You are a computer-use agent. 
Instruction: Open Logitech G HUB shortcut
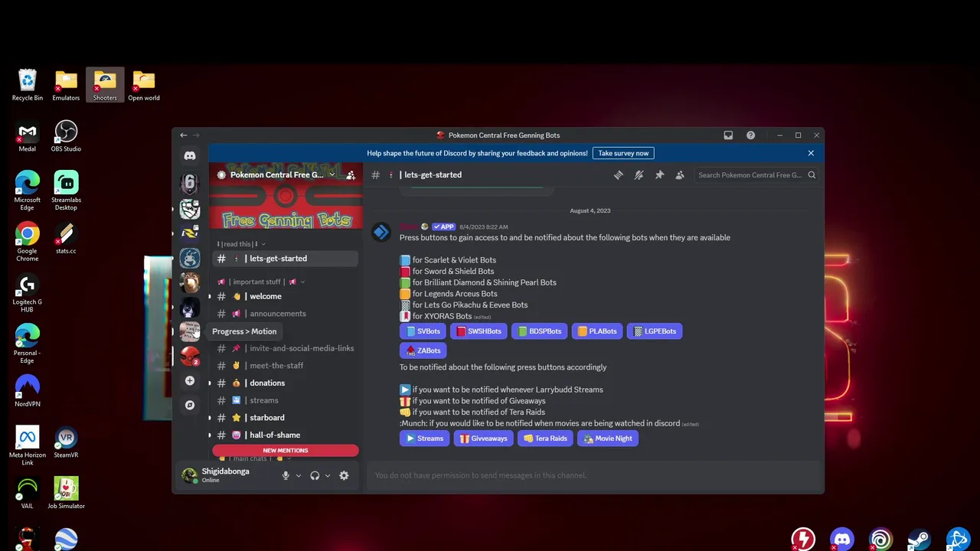(27, 293)
